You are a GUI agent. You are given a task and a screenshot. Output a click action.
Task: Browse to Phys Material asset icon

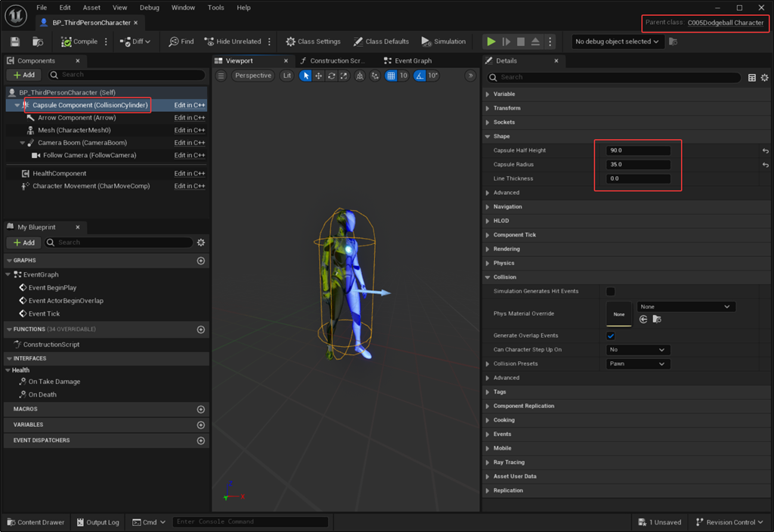(x=657, y=320)
